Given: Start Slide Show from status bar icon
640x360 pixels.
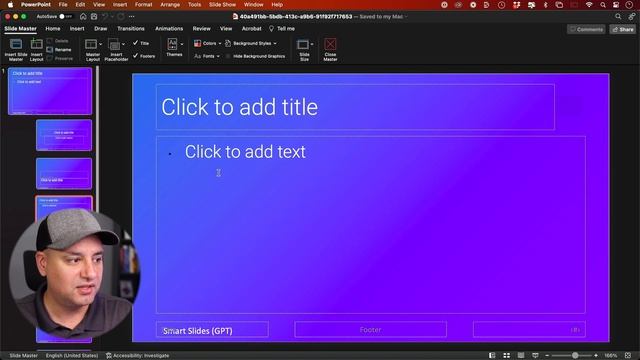Looking at the screenshot, I should (x=535, y=356).
